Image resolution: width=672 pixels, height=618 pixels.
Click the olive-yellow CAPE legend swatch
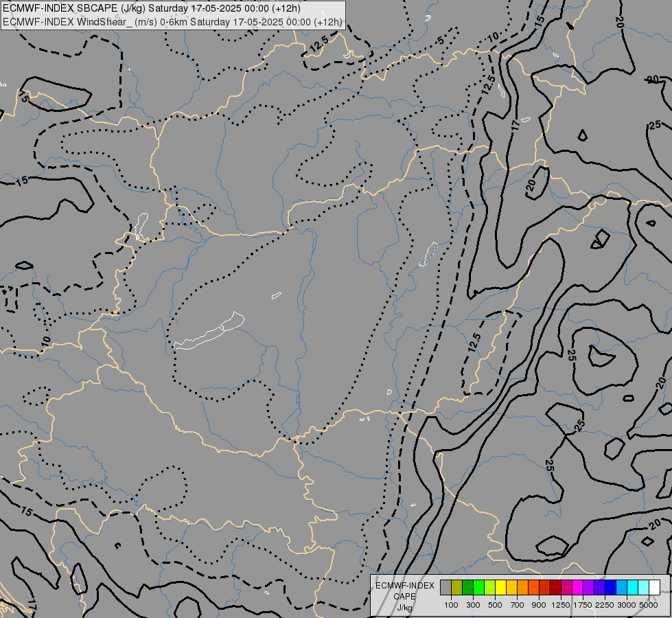(457, 587)
